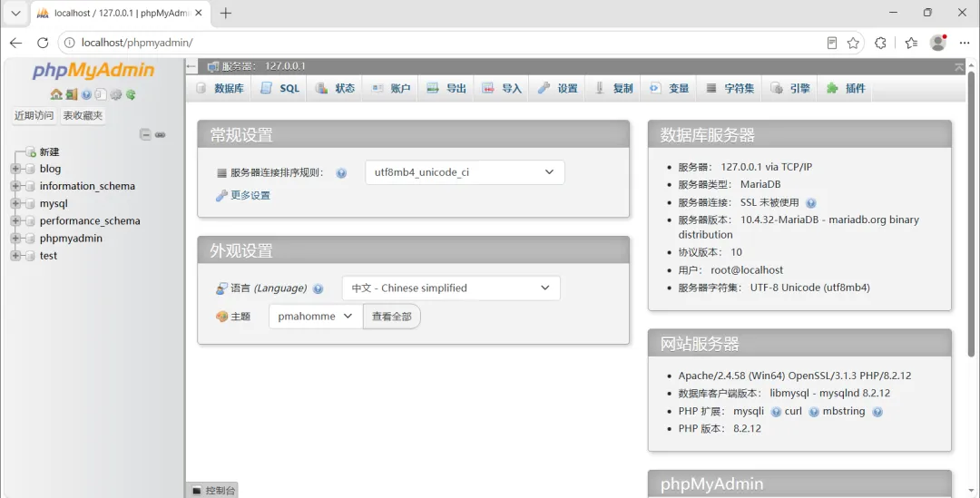Open navigation panel settings gear icon

(115, 95)
